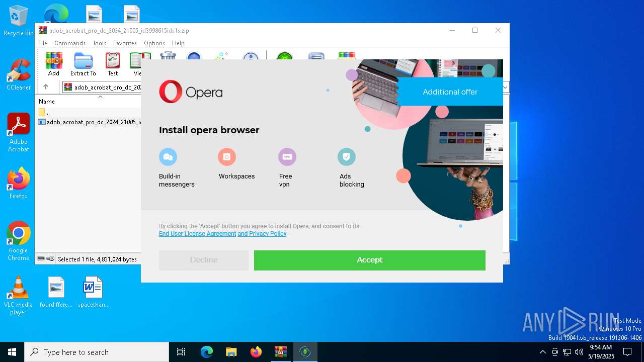Launch Microsoft Edge from the taskbar
The height and width of the screenshot is (362, 644).
click(207, 352)
